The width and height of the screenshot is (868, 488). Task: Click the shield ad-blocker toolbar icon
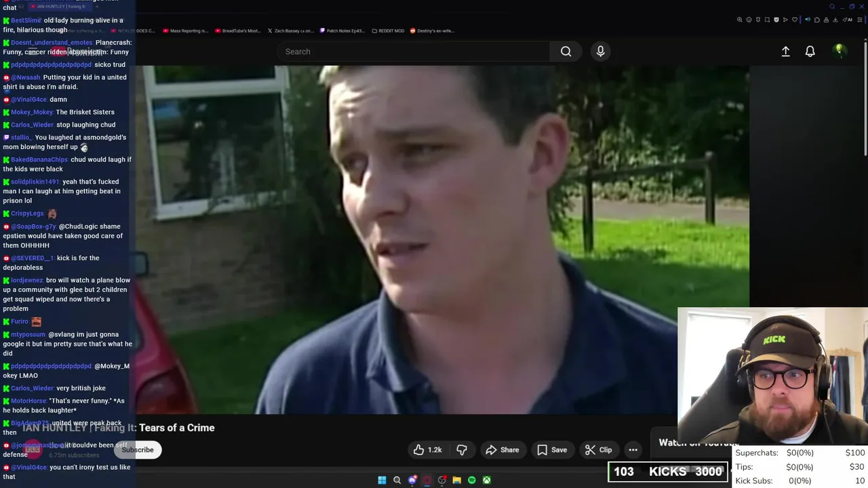coord(776,20)
